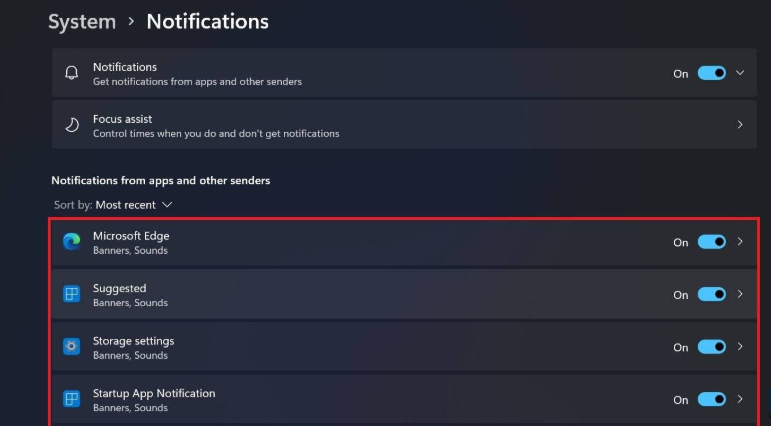
Task: Click the Focus assist moon icon
Action: pyautogui.click(x=71, y=125)
